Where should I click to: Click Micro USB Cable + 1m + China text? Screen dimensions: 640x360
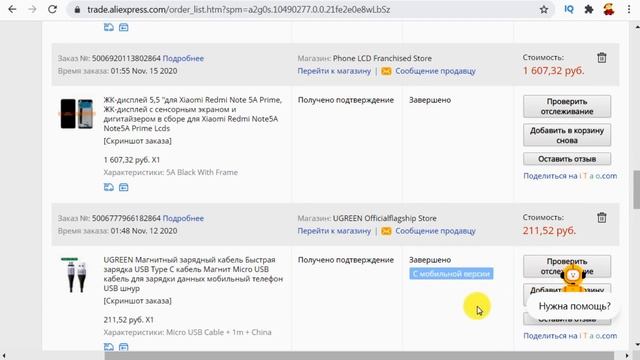(219, 332)
